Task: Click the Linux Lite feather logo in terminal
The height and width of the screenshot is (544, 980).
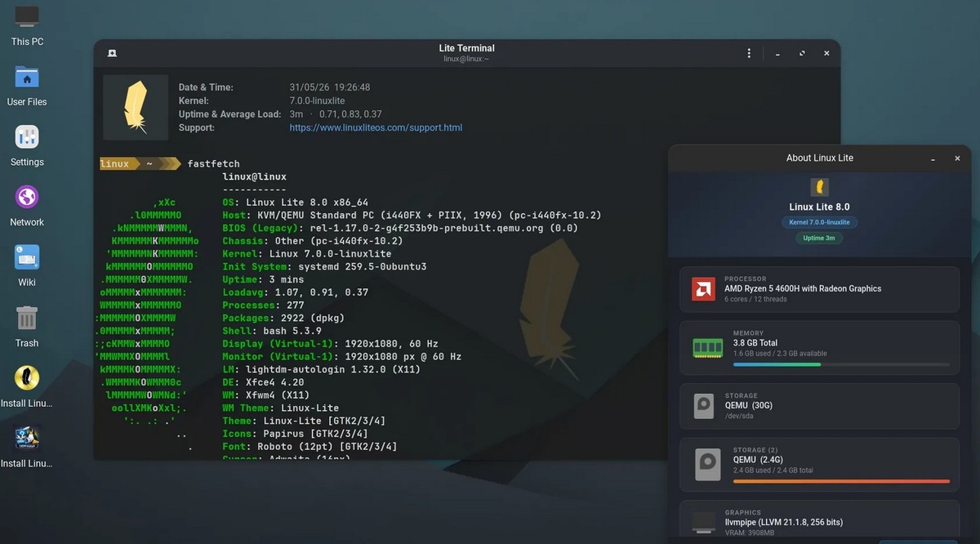Action: [x=136, y=108]
